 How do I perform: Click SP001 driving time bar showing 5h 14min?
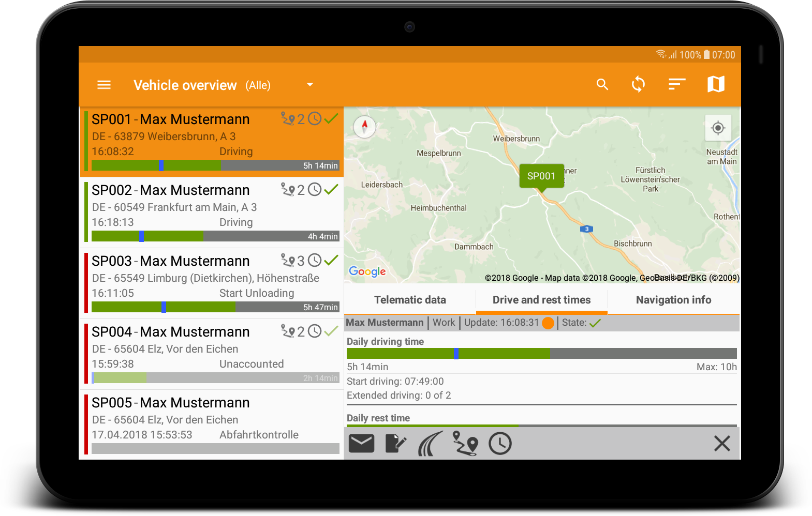215,165
